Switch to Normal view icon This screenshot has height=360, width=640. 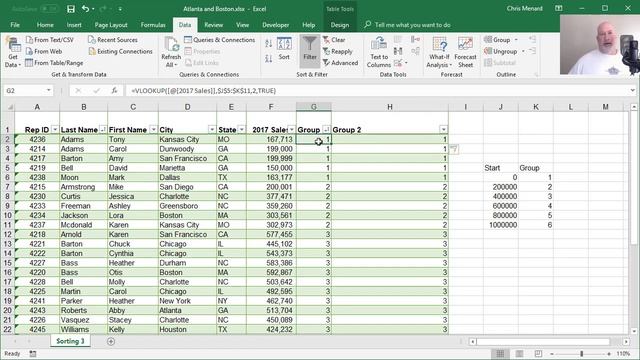tap(500, 353)
